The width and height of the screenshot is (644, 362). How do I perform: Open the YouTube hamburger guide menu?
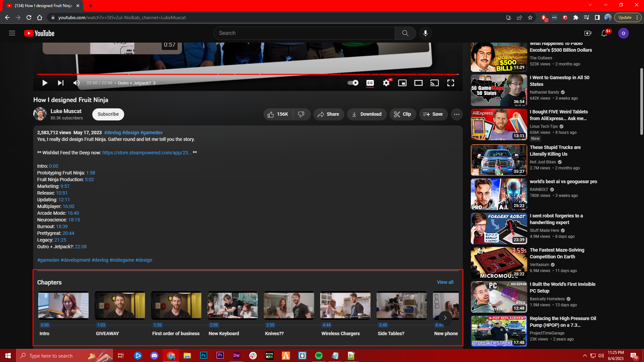tap(12, 33)
